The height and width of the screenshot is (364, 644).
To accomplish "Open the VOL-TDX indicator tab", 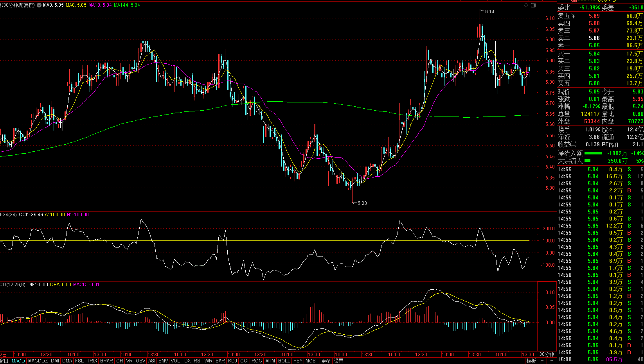I will tap(181, 361).
